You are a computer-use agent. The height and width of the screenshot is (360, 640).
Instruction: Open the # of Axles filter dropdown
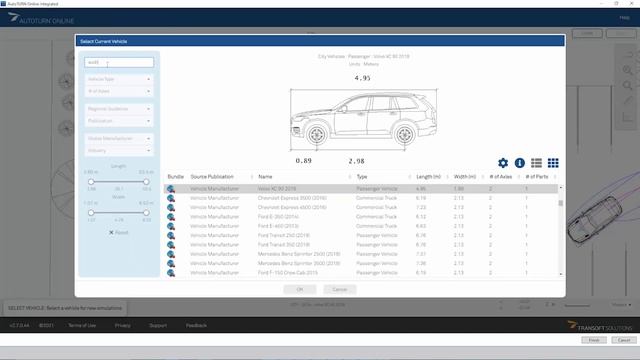pos(119,91)
